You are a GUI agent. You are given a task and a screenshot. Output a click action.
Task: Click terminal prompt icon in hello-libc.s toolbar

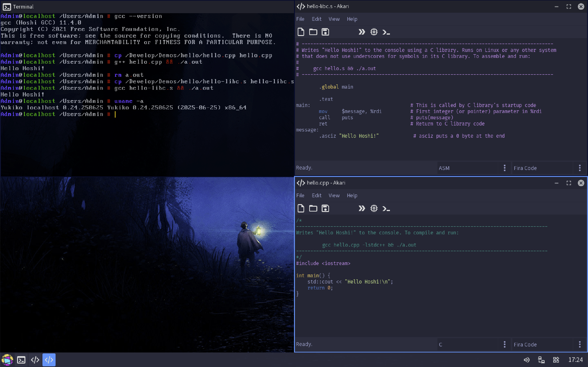(386, 32)
